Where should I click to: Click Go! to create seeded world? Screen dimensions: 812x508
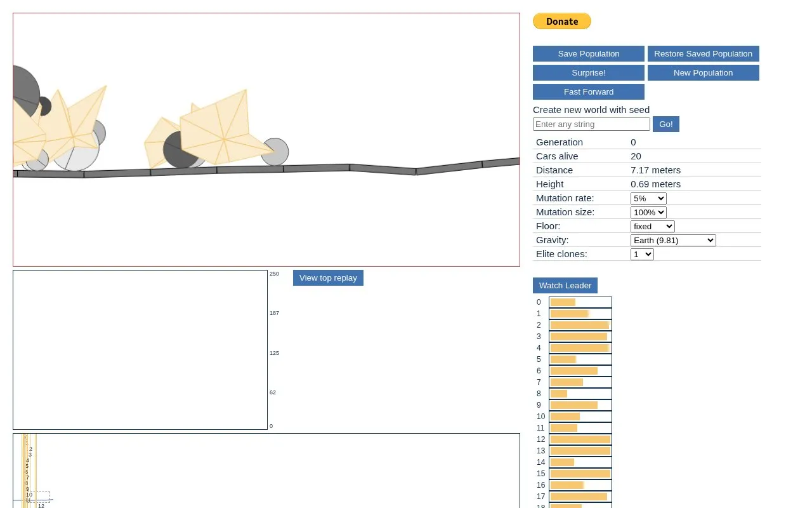[x=666, y=124]
